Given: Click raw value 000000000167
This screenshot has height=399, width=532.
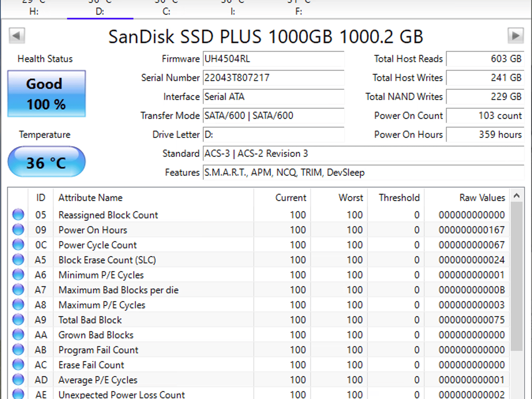Looking at the screenshot, I should pos(472,230).
